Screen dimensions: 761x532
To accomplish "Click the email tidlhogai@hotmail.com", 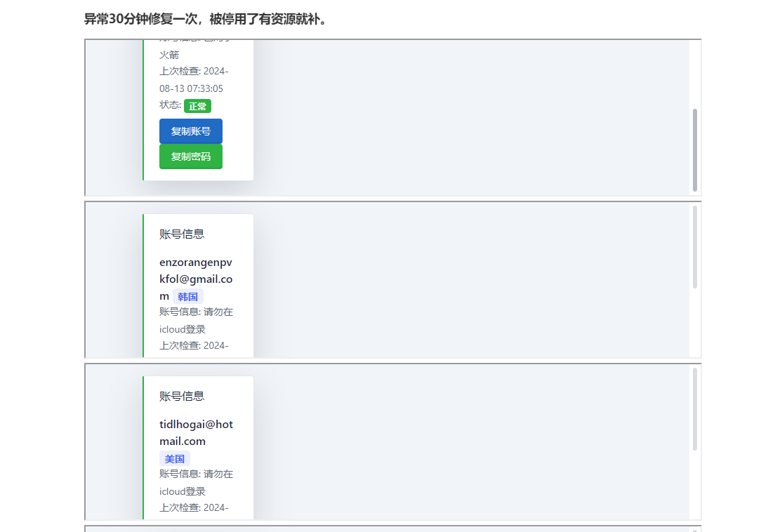I will click(x=196, y=432).
